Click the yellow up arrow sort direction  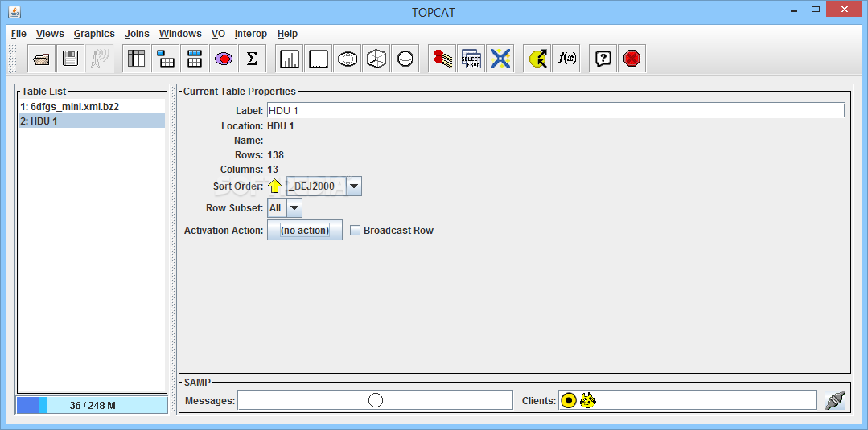click(x=275, y=186)
